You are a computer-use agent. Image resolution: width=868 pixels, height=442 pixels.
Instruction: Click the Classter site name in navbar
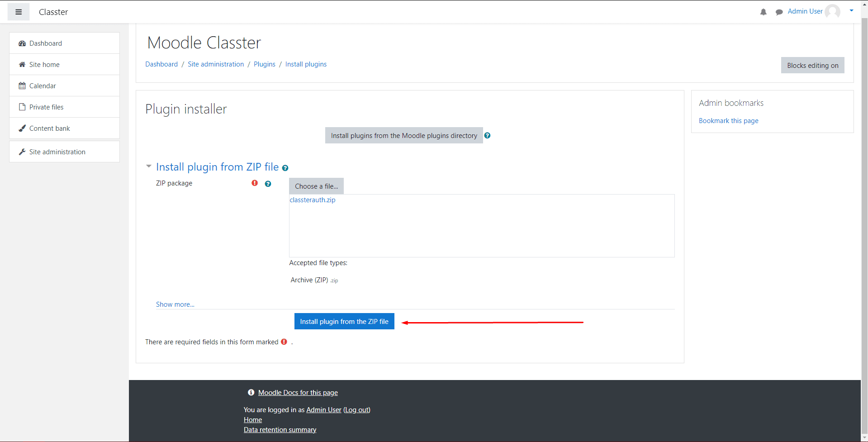[x=53, y=12]
